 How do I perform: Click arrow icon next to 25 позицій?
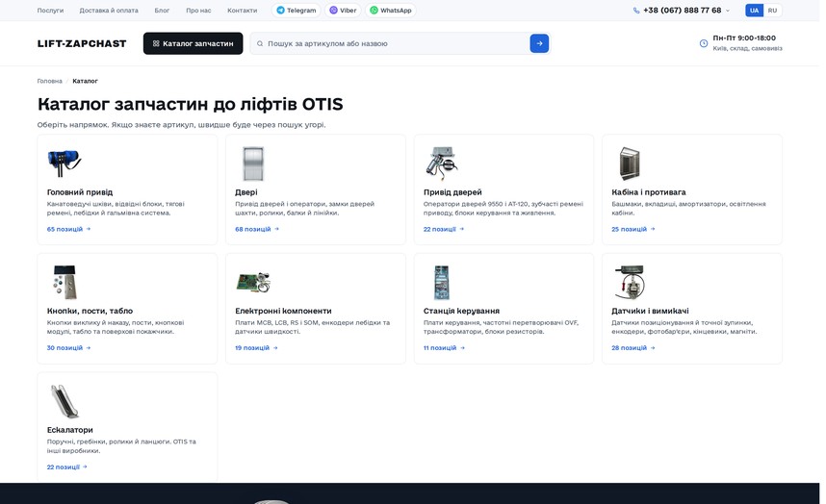click(653, 229)
